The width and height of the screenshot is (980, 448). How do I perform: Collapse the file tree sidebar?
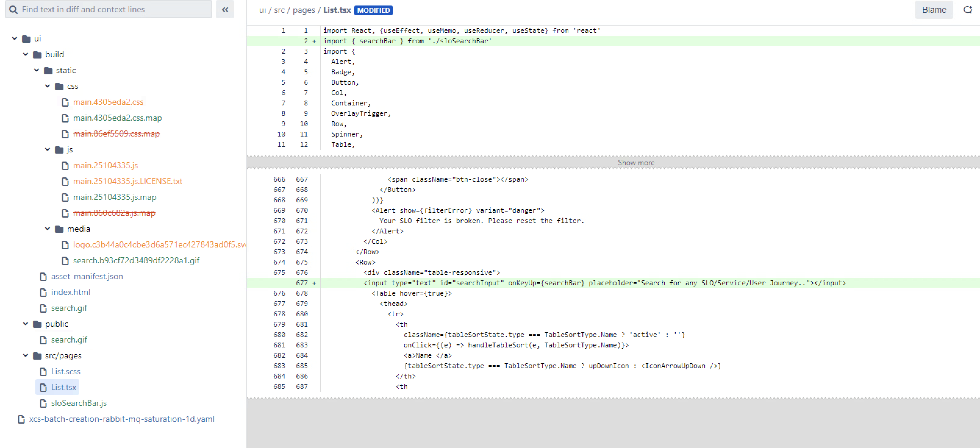[x=225, y=10]
